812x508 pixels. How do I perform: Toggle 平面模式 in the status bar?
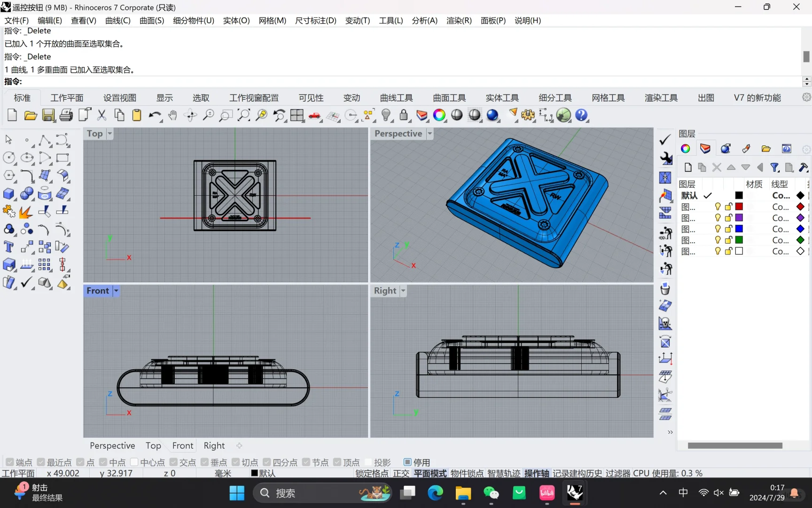[430, 473]
